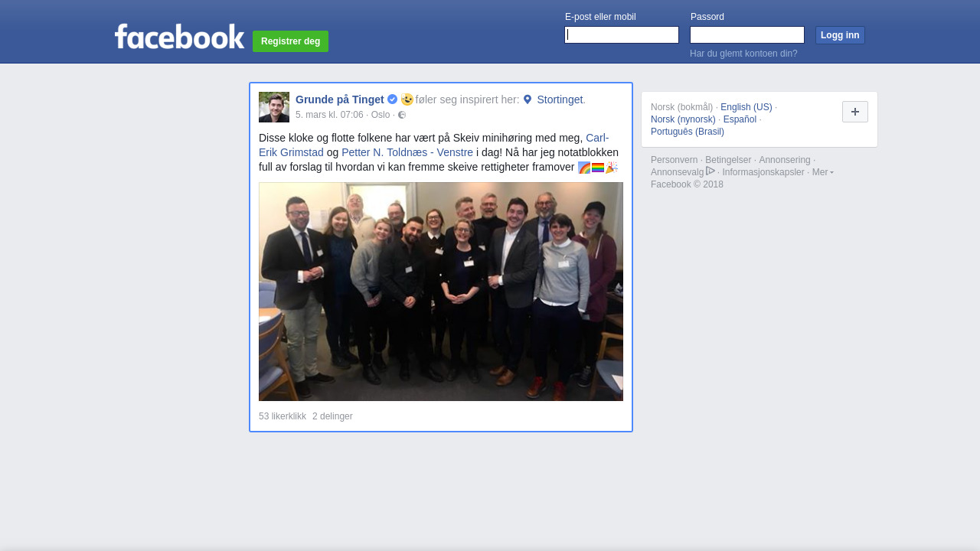This screenshot has height=551, width=980.
Task: Open the group photo in post
Action: (x=441, y=292)
